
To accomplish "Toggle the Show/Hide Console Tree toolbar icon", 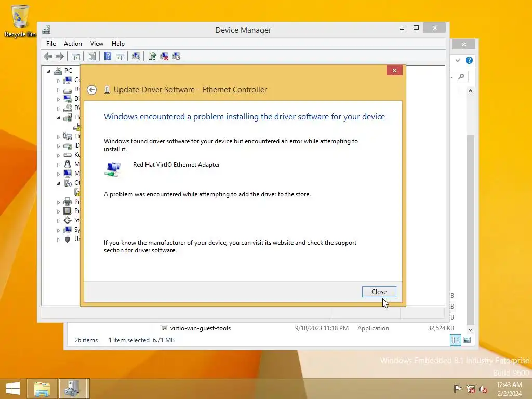I will [x=76, y=56].
